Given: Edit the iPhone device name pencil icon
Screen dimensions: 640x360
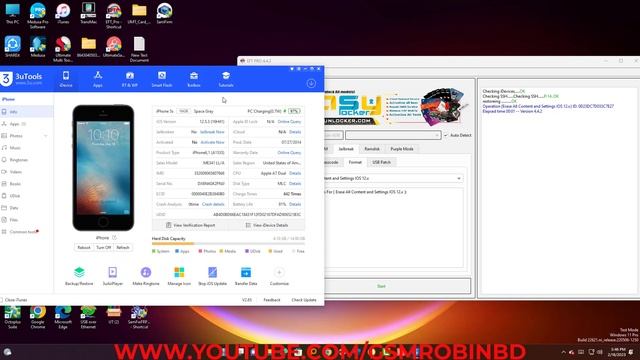Looking at the screenshot, I should tap(114, 238).
